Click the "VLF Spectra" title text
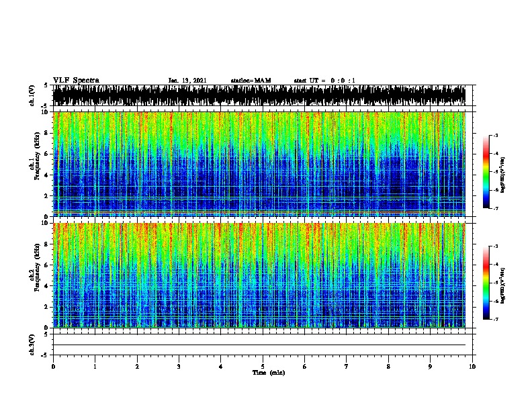The height and width of the screenshot is (411, 532). [x=77, y=81]
